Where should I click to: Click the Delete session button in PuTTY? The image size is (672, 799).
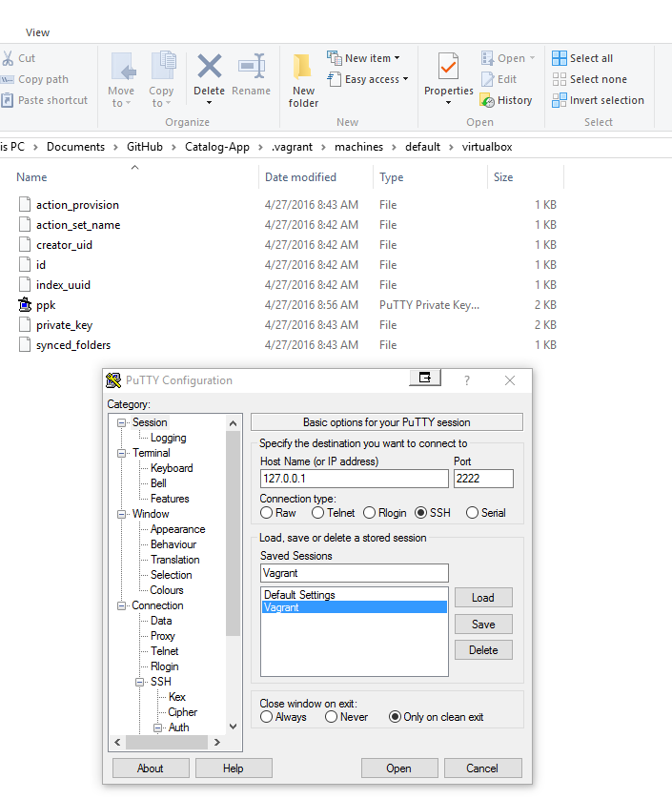(x=483, y=650)
